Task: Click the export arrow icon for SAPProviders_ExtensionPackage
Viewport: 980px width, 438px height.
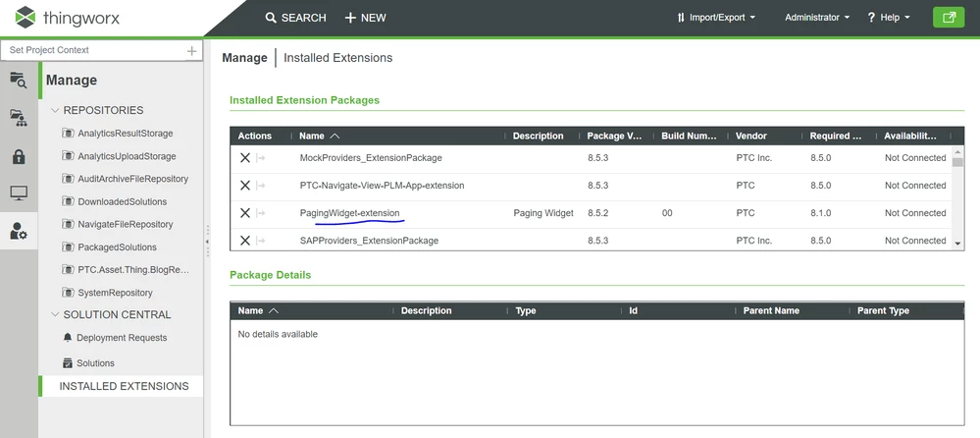Action: click(x=261, y=241)
